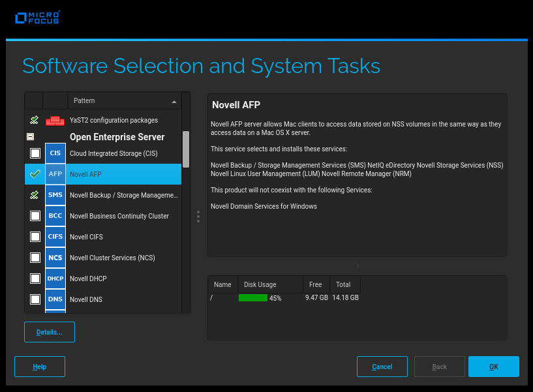The height and width of the screenshot is (392, 533).
Task: Click the pattern list vertical scrollbar
Action: pos(186,149)
